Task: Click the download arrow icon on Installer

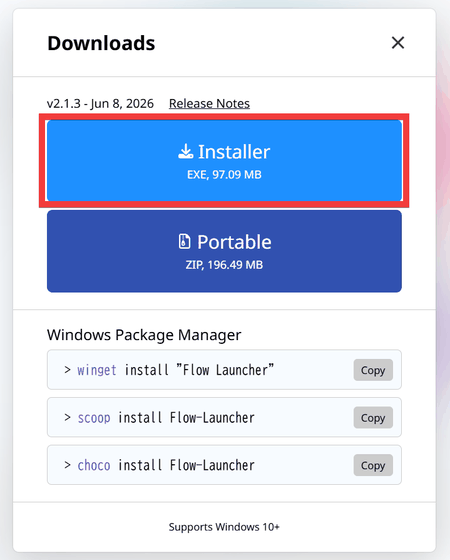Action: coord(186,151)
